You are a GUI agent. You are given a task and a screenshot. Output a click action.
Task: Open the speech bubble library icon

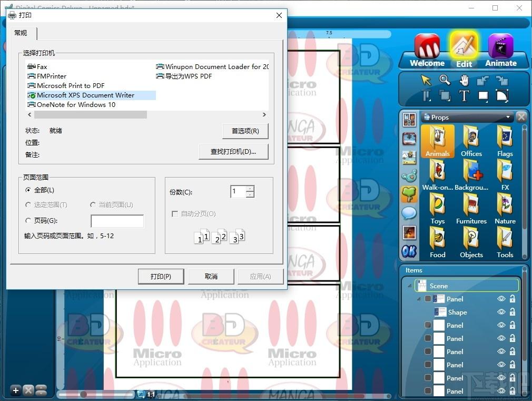409,213
